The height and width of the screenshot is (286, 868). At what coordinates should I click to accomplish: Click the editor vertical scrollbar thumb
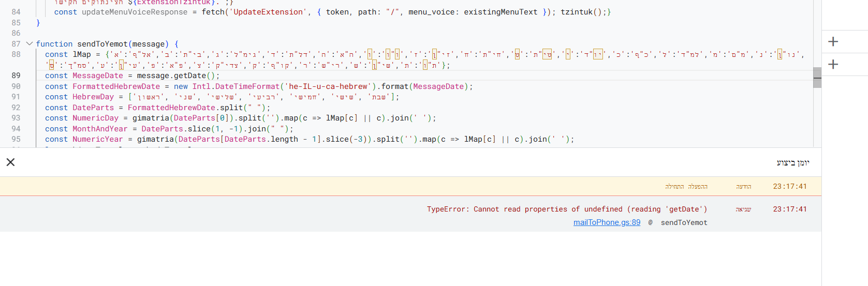click(817, 78)
